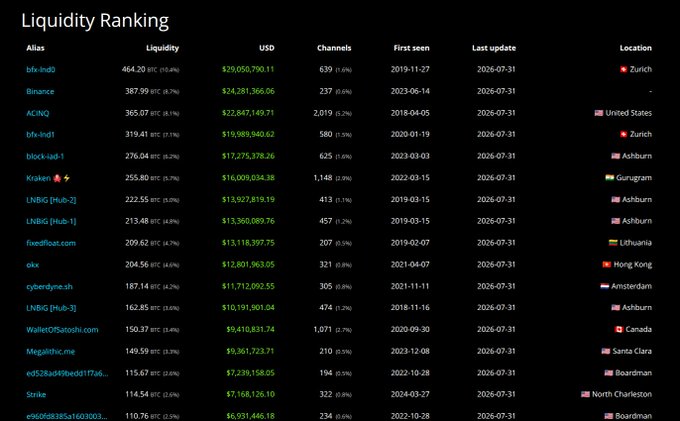Select the $24,281,366.06 USD value

tap(248, 91)
